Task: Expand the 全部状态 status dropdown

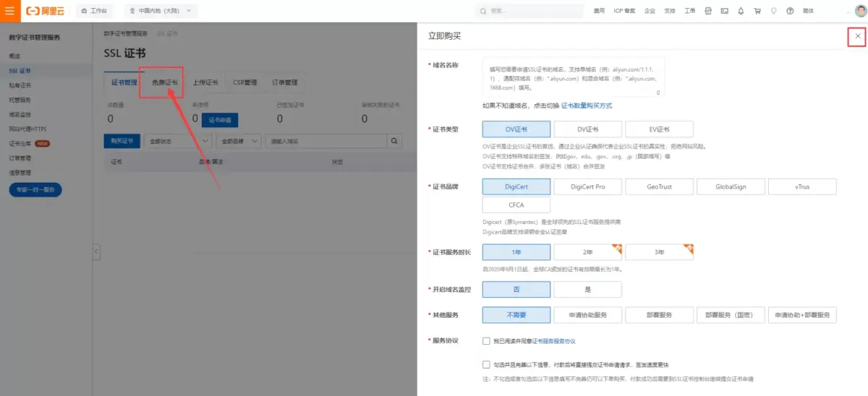Action: click(177, 141)
